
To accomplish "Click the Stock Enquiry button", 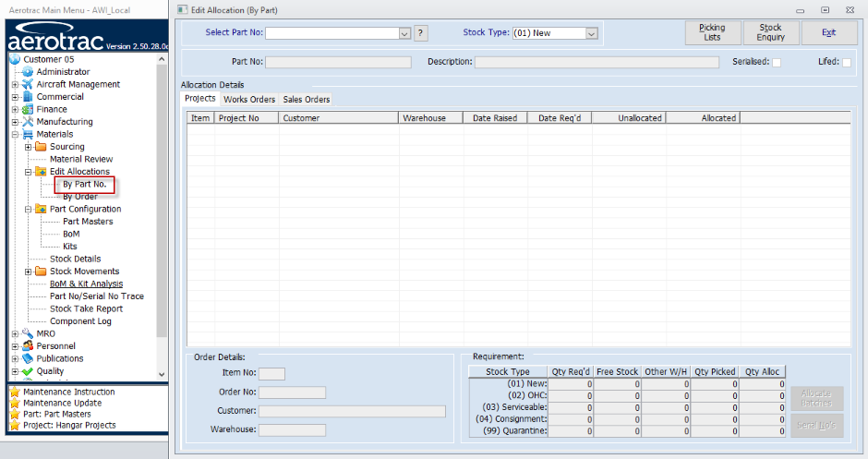I will (770, 32).
